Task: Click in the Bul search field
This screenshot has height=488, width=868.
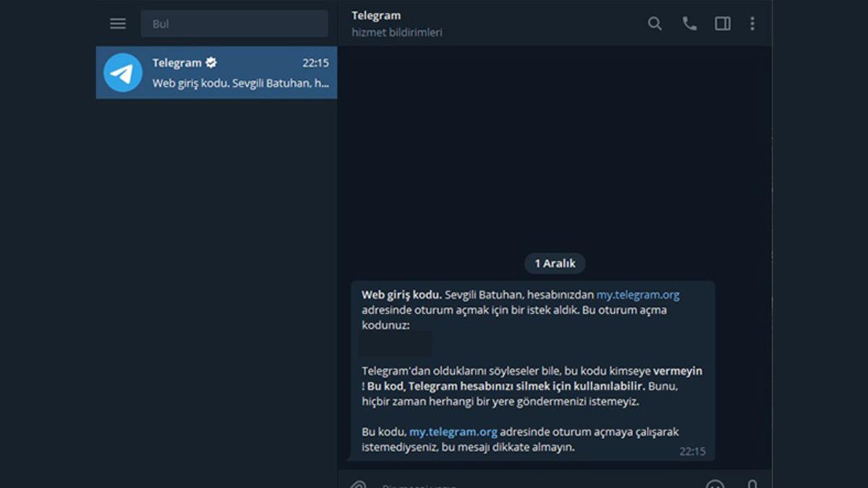Action: (x=234, y=24)
